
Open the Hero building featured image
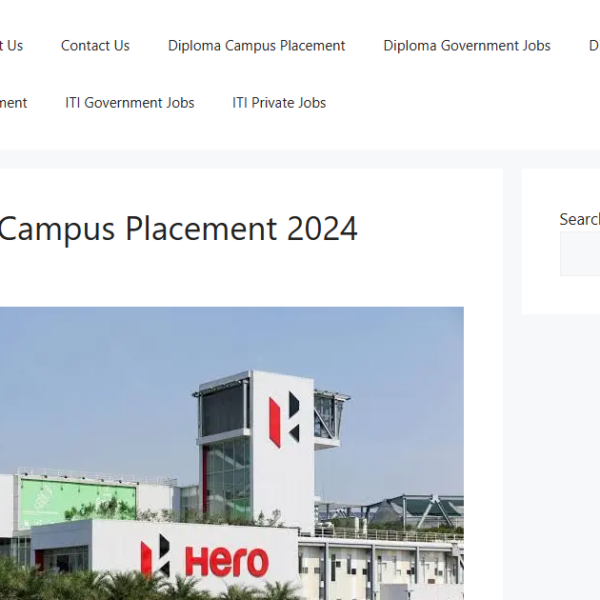tap(232, 453)
